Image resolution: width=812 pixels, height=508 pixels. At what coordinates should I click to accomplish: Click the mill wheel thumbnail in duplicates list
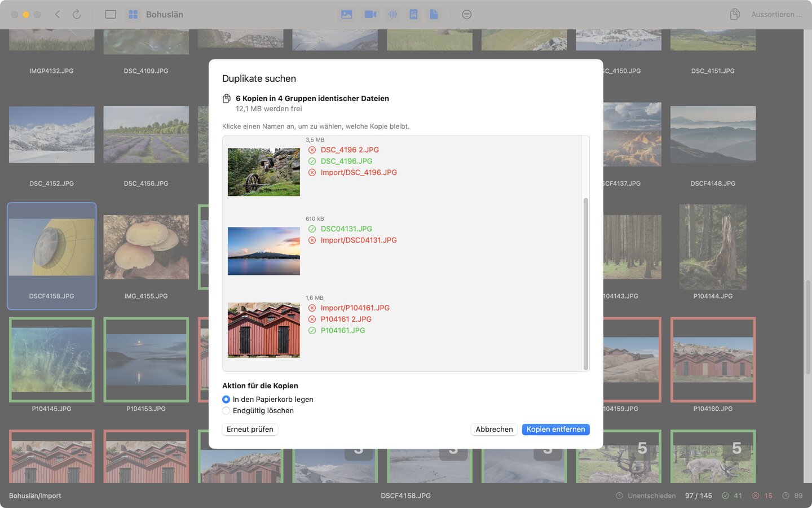(264, 172)
